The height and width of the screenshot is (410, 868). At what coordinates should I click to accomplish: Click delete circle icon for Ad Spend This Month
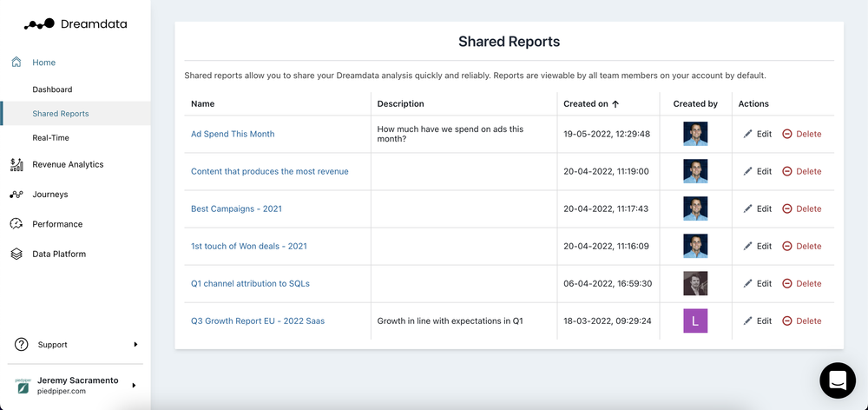(x=787, y=134)
